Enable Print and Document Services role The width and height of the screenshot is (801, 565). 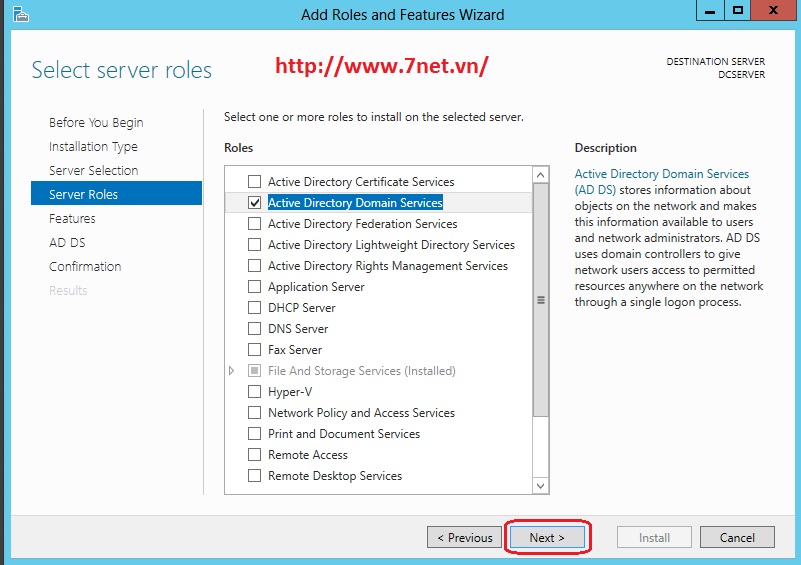click(x=254, y=433)
